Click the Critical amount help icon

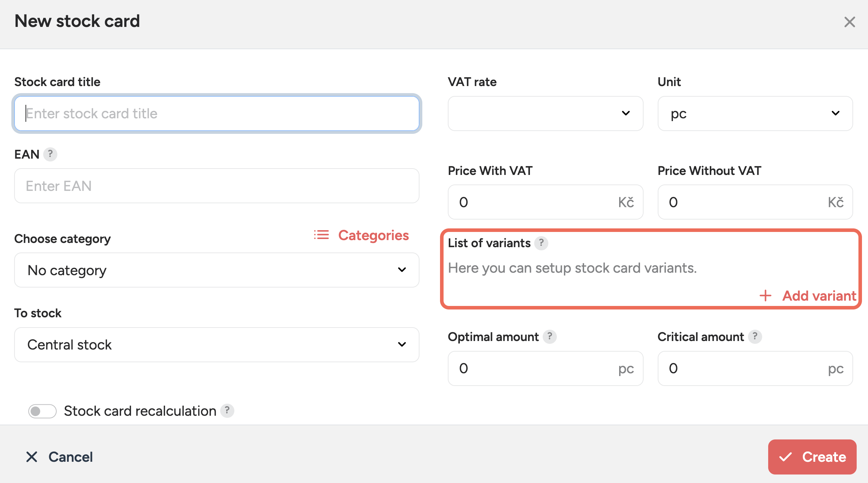tap(755, 336)
